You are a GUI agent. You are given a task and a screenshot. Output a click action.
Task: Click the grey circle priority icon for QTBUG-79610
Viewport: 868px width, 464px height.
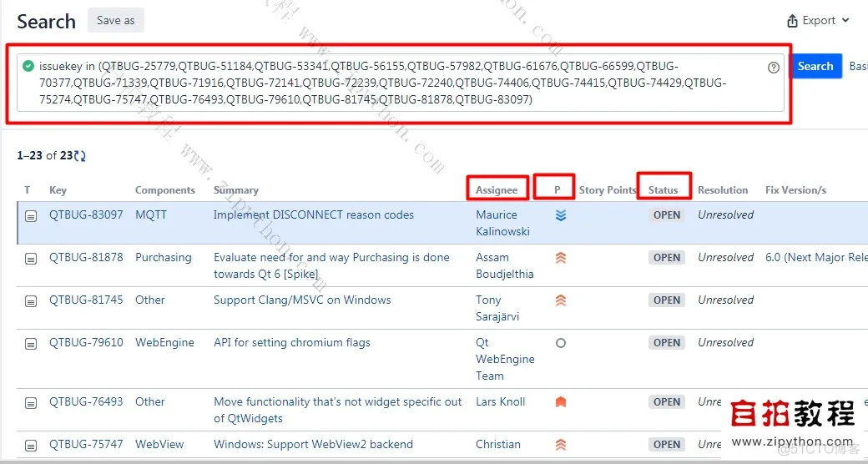pyautogui.click(x=561, y=343)
